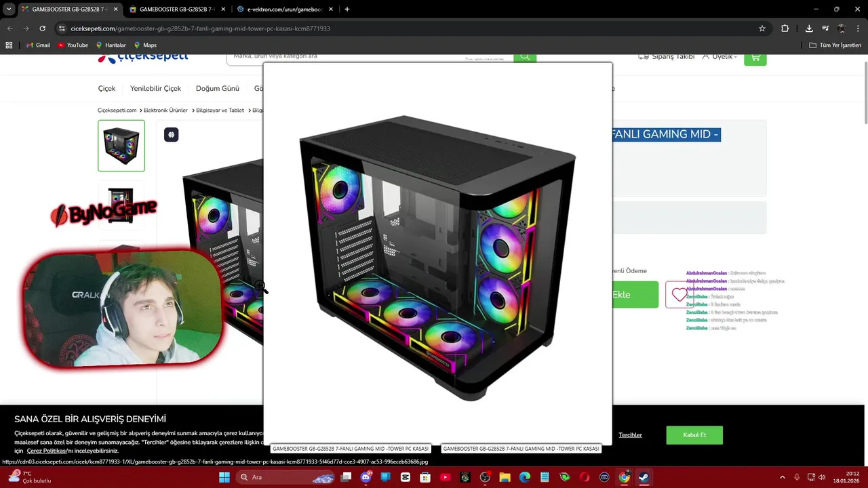This screenshot has height=488, width=868.
Task: Open the Chrome apps grid icon
Action: click(9, 45)
